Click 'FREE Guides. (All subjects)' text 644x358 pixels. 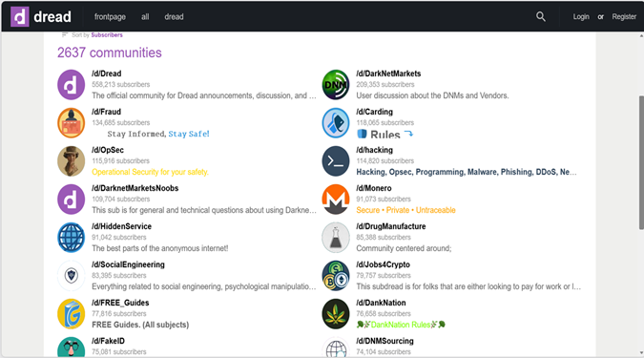(x=140, y=325)
